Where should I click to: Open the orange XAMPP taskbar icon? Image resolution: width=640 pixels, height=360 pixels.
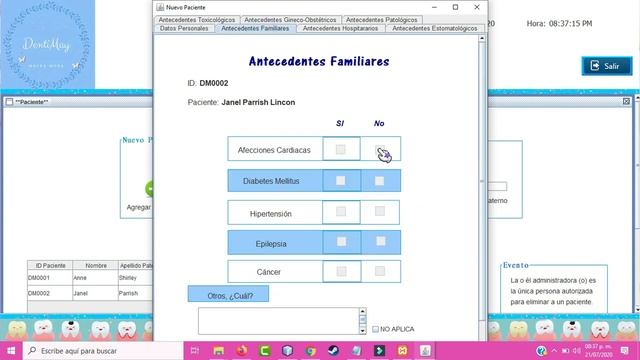click(402, 351)
